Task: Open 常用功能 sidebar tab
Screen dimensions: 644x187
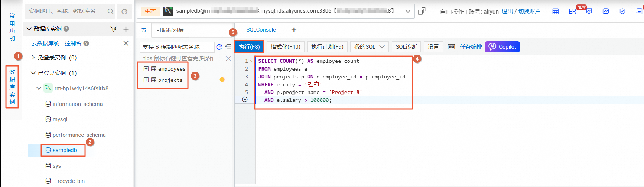Action: click(x=12, y=27)
